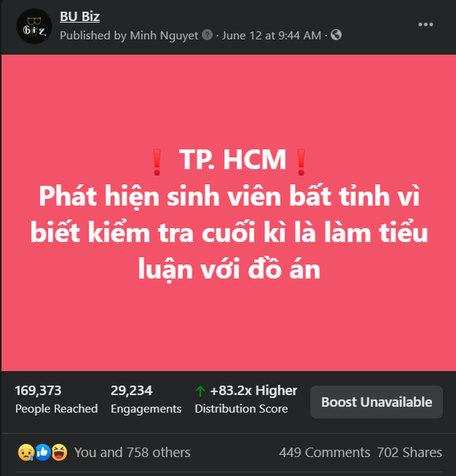This screenshot has height=476, width=456.
Task: Click the globe public audience icon
Action: tap(336, 34)
